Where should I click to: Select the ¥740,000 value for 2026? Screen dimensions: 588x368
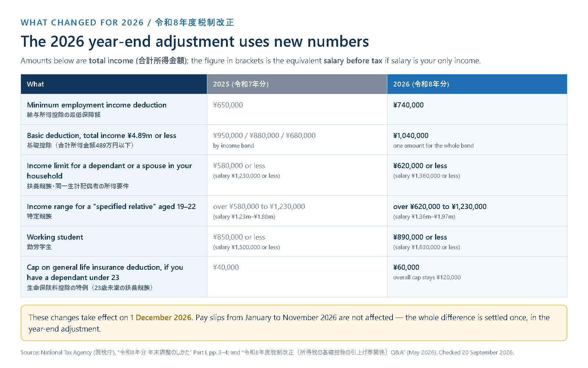(x=408, y=105)
